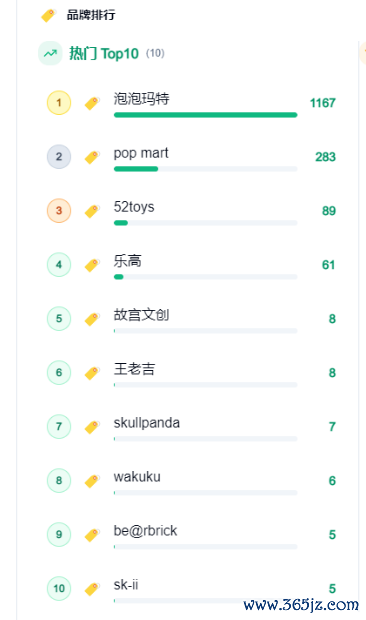Screen dimensions: 366x620
Task: Open the 王老吉 brand entry
Action: (134, 369)
